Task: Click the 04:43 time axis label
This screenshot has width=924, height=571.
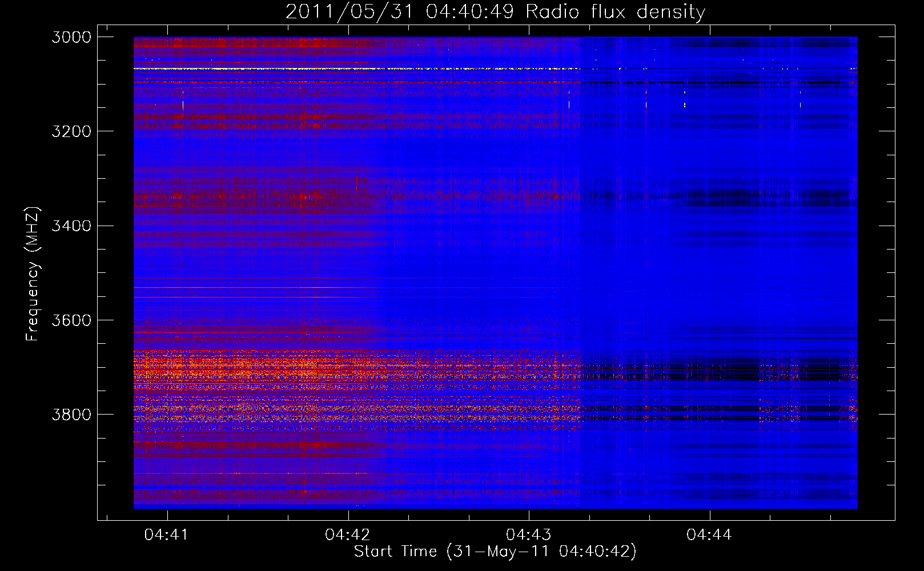Action: tap(528, 534)
